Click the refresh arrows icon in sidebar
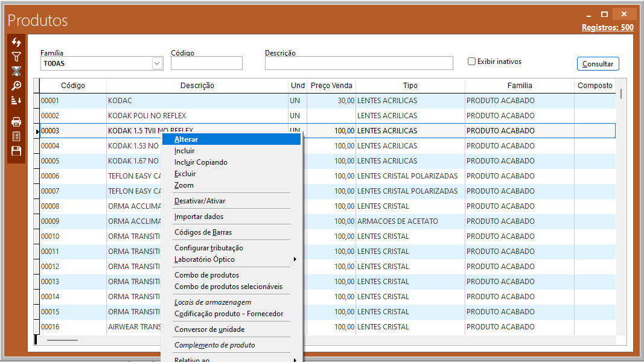This screenshot has height=362, width=644. [16, 42]
